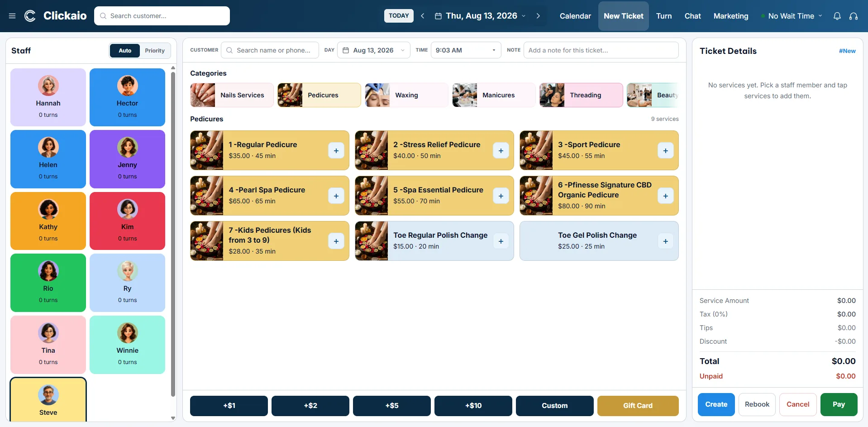Open the Thu, Aug 13, 2026 date dropdown
This screenshot has height=427, width=868.
click(480, 16)
